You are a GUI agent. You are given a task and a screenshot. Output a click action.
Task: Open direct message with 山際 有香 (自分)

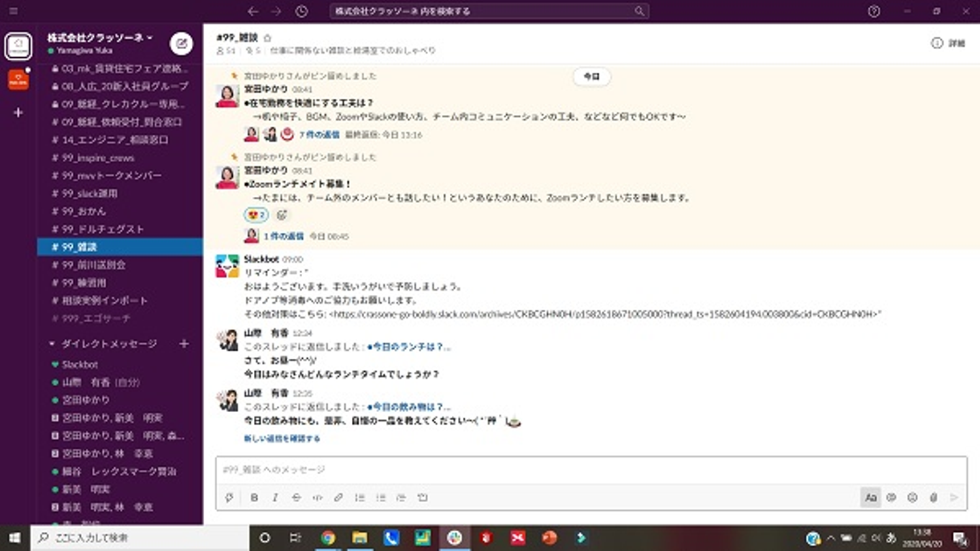click(x=120, y=382)
